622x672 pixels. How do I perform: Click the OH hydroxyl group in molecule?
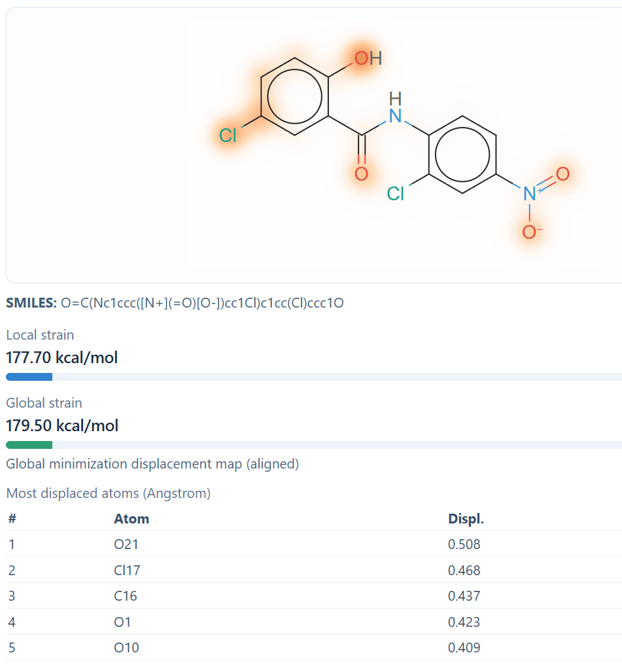point(368,58)
